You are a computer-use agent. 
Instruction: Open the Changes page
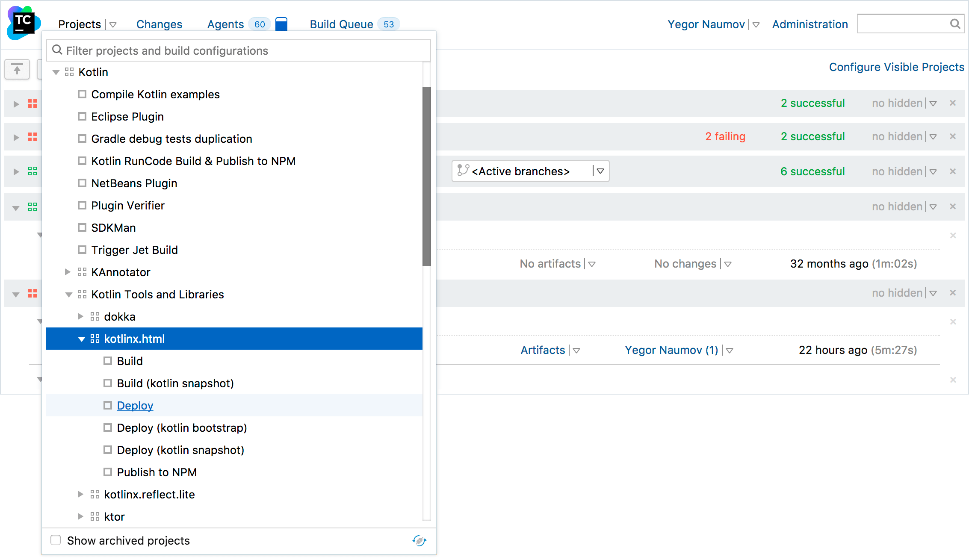(159, 24)
